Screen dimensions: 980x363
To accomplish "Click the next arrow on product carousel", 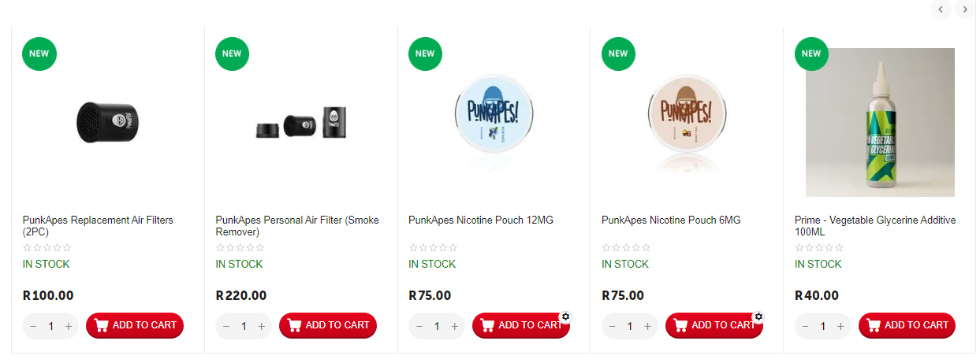I will [965, 9].
